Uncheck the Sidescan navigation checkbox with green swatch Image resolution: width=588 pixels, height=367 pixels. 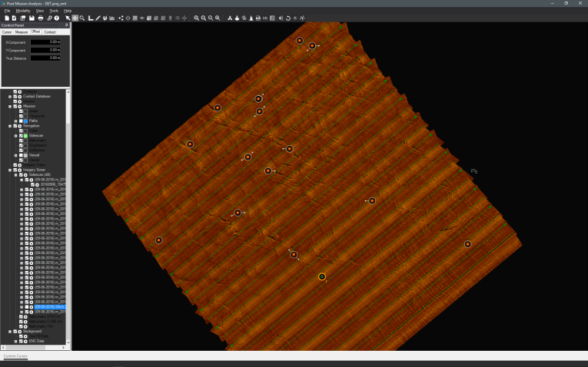(21, 136)
